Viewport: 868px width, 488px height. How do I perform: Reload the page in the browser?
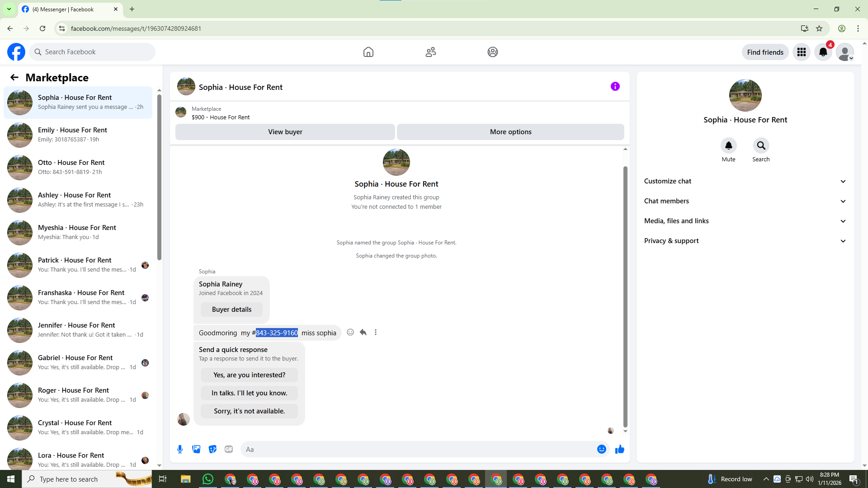(x=42, y=28)
